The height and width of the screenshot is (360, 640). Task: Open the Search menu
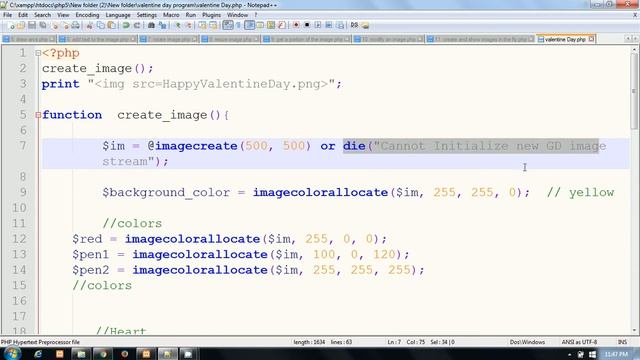pyautogui.click(x=42, y=15)
